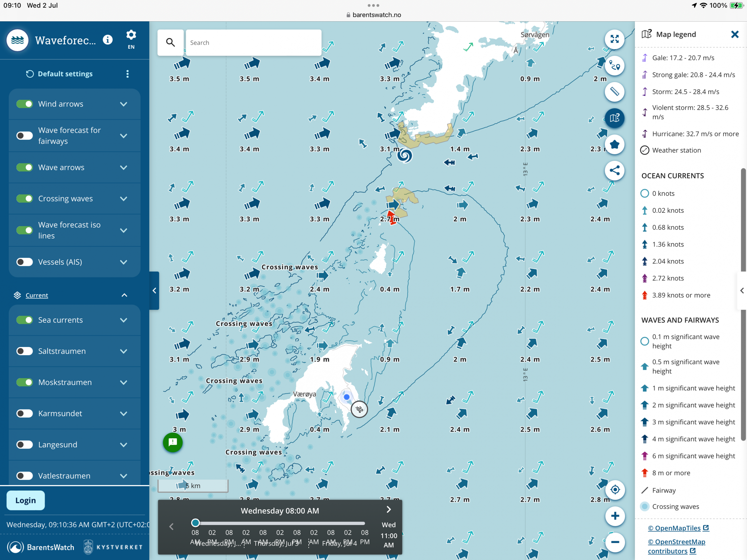Open the three-dot settings menu
The image size is (747, 560).
tap(127, 74)
